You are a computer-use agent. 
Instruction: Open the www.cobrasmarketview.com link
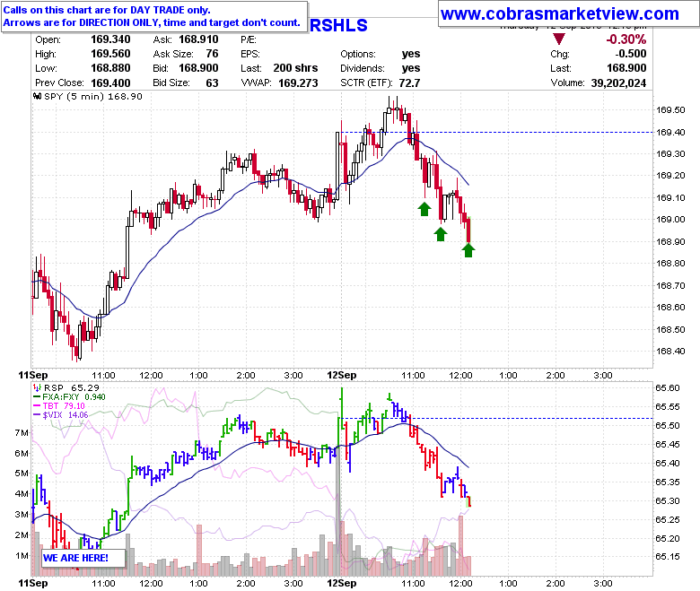559,14
